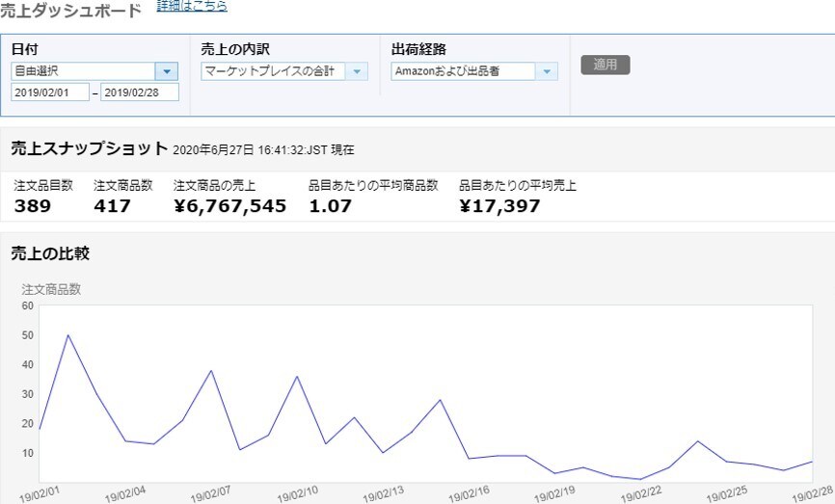Click the 売上スナップショット heading
This screenshot has width=835, height=504.
click(90, 148)
